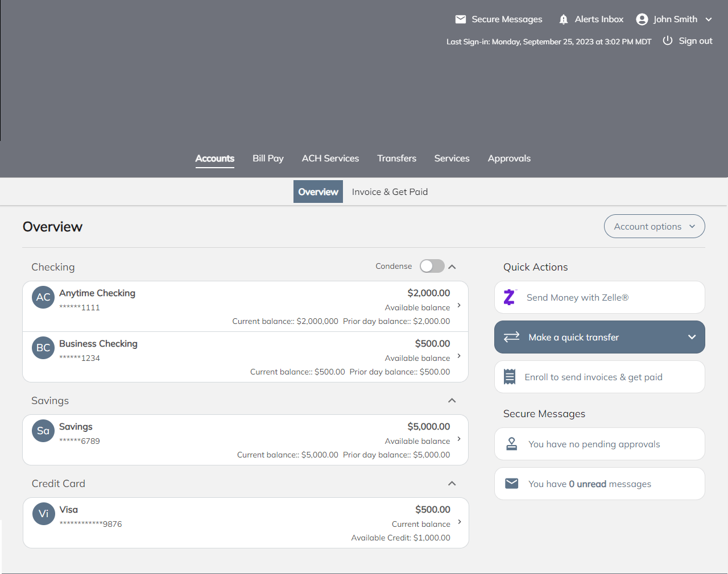Click the Business Checking $500.00 available balance
Viewport: 728px width, 574px height.
[x=433, y=344]
